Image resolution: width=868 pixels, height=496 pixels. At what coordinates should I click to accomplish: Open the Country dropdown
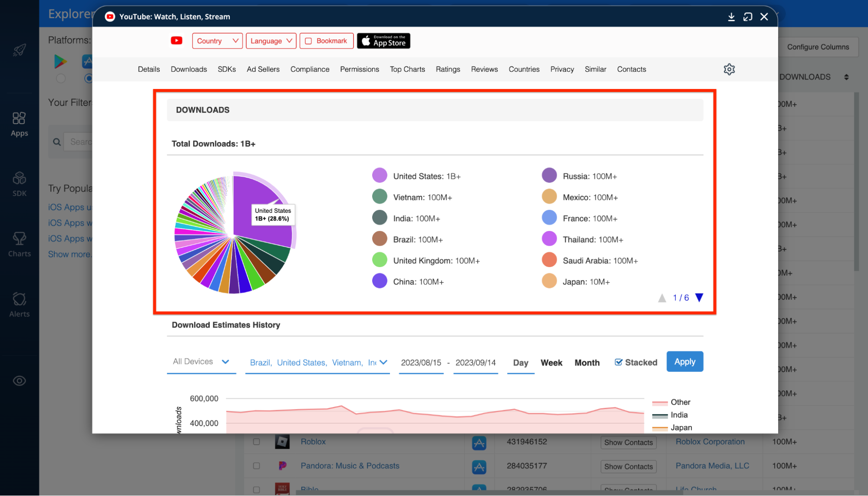217,41
